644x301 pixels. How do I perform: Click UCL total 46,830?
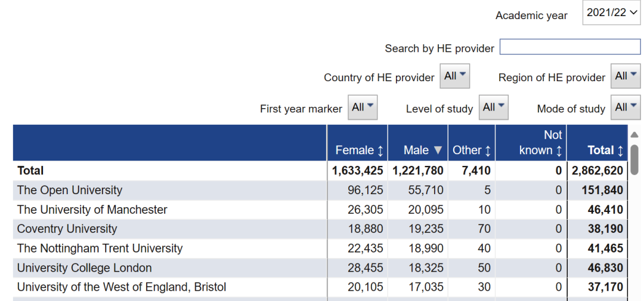coord(605,268)
